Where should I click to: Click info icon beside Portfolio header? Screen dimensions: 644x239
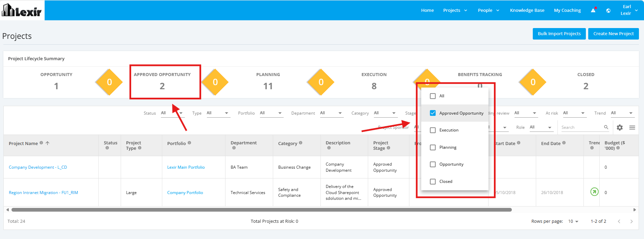click(x=189, y=143)
